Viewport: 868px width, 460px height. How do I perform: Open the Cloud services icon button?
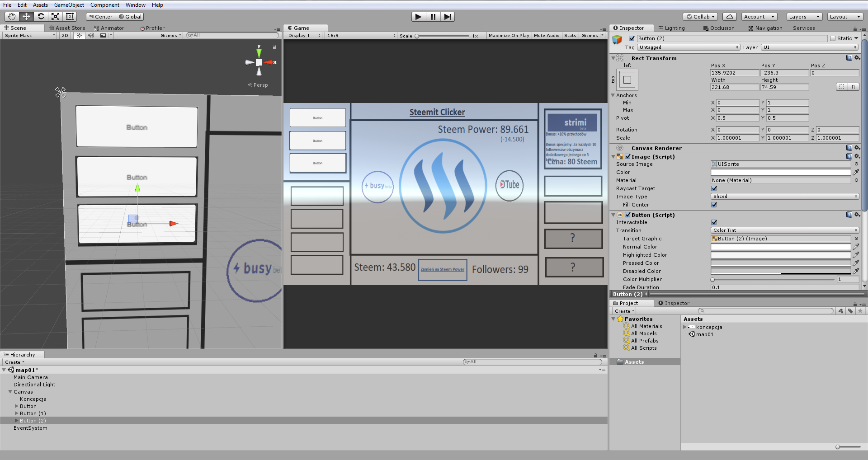click(729, 17)
